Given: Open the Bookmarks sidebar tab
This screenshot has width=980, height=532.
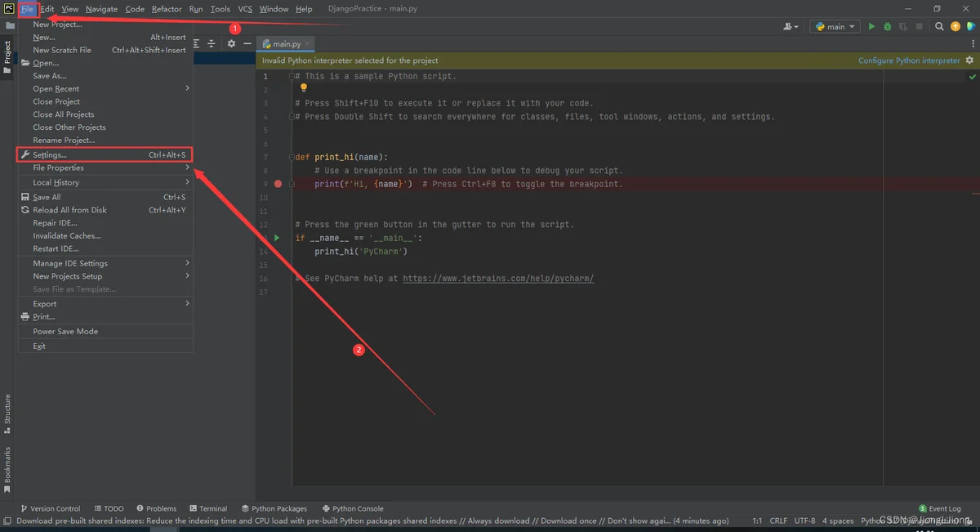Looking at the screenshot, I should pyautogui.click(x=7, y=470).
